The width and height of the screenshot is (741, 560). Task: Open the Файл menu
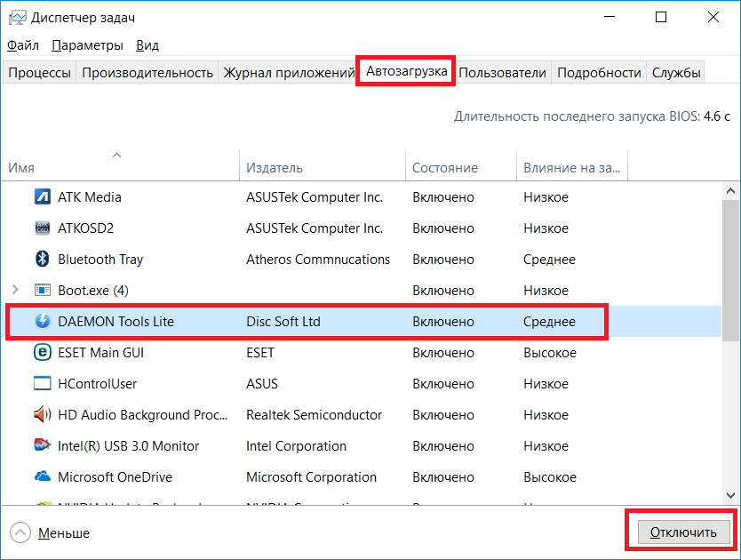(23, 45)
